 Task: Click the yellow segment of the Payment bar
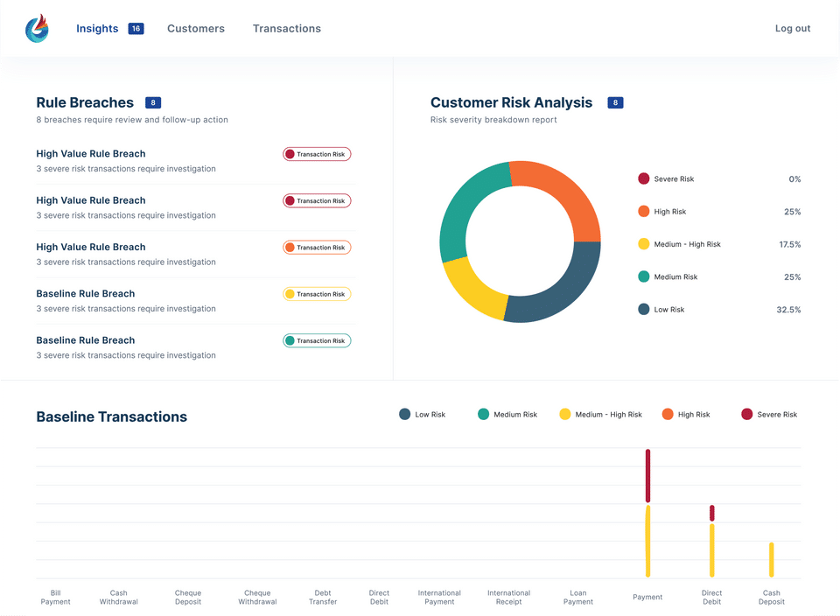647,541
